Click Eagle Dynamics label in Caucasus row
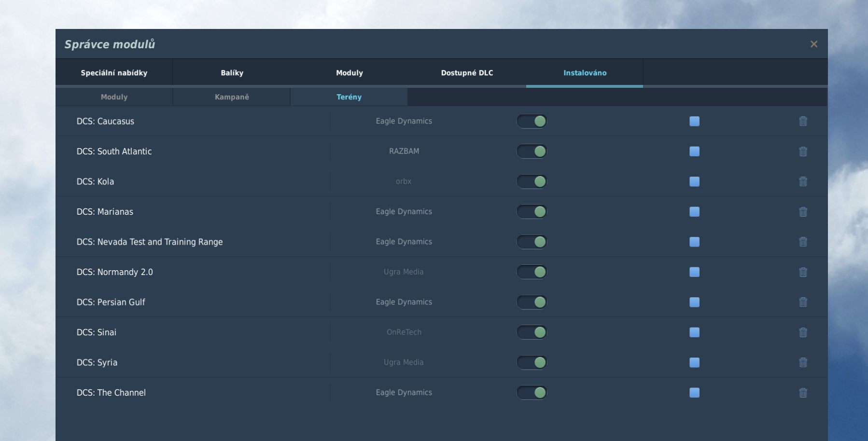Screen dimensions: 868x441 tap(404, 121)
